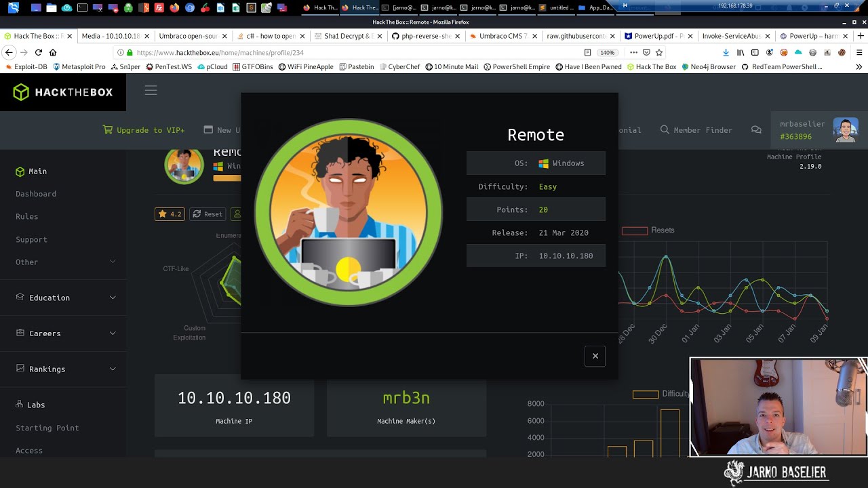Reload the current page
The image size is (868, 488).
coord(39,52)
